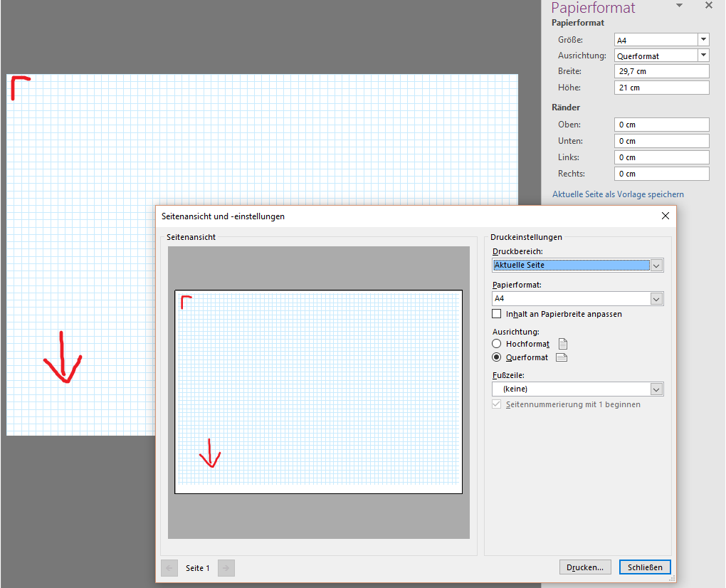This screenshot has width=726, height=588.
Task: Open the Papierformat pane options arrow
Action: [679, 6]
